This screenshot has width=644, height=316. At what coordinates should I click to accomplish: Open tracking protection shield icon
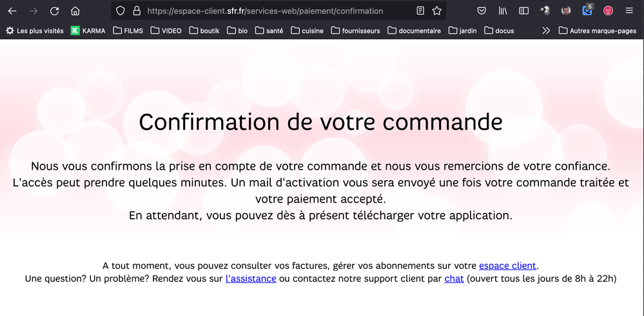click(x=120, y=11)
